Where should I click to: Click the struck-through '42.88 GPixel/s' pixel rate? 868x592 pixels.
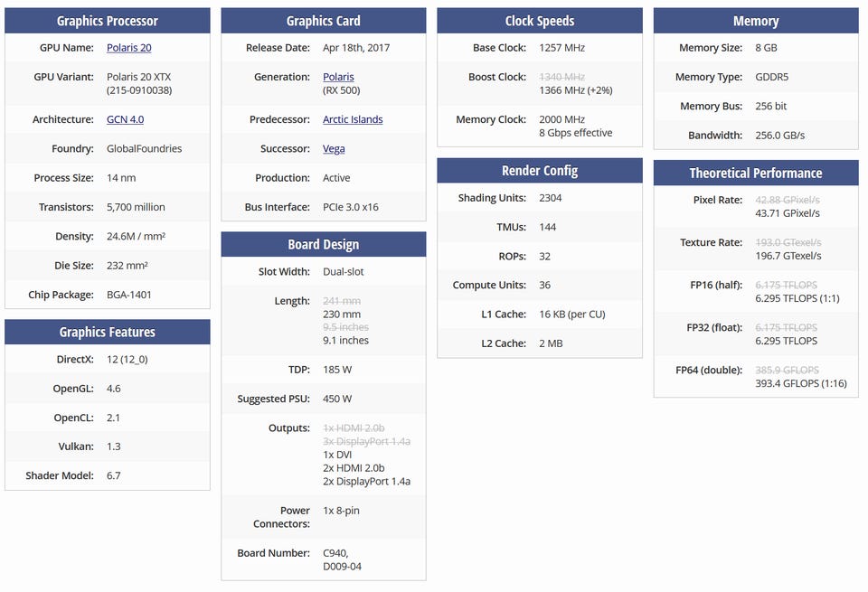(788, 201)
